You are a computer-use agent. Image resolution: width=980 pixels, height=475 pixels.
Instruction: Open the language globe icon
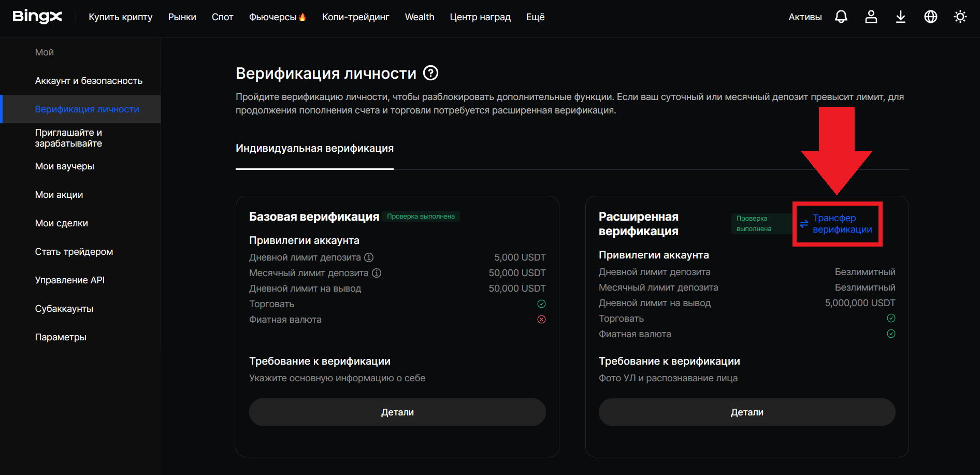pos(931,17)
